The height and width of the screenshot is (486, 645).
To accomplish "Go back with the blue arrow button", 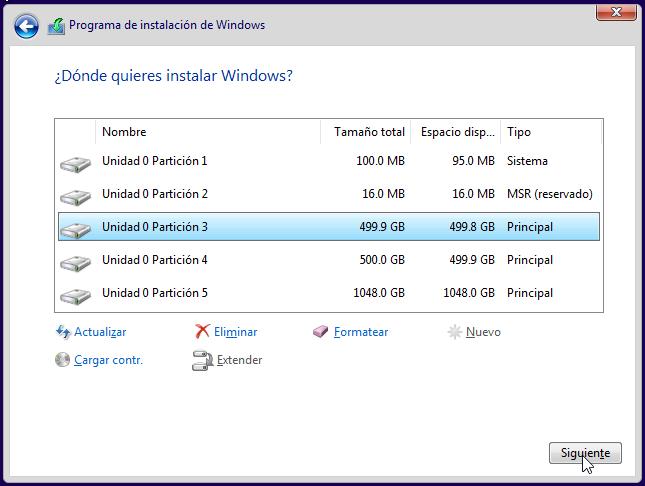I will [26, 26].
